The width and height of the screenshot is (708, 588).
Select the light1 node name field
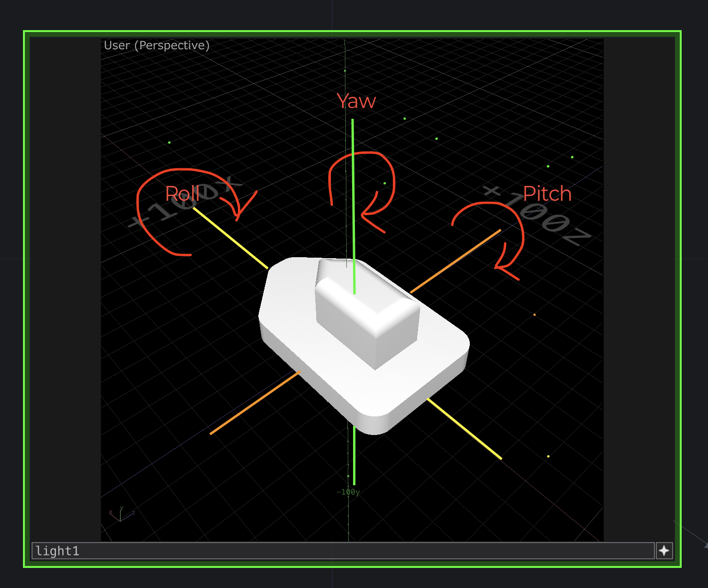[x=343, y=551]
